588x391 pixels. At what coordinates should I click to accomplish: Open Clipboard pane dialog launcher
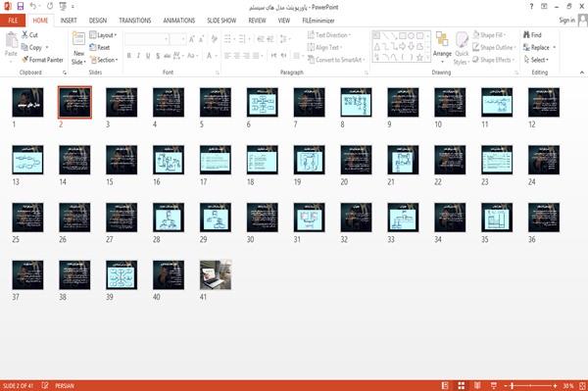(x=65, y=73)
